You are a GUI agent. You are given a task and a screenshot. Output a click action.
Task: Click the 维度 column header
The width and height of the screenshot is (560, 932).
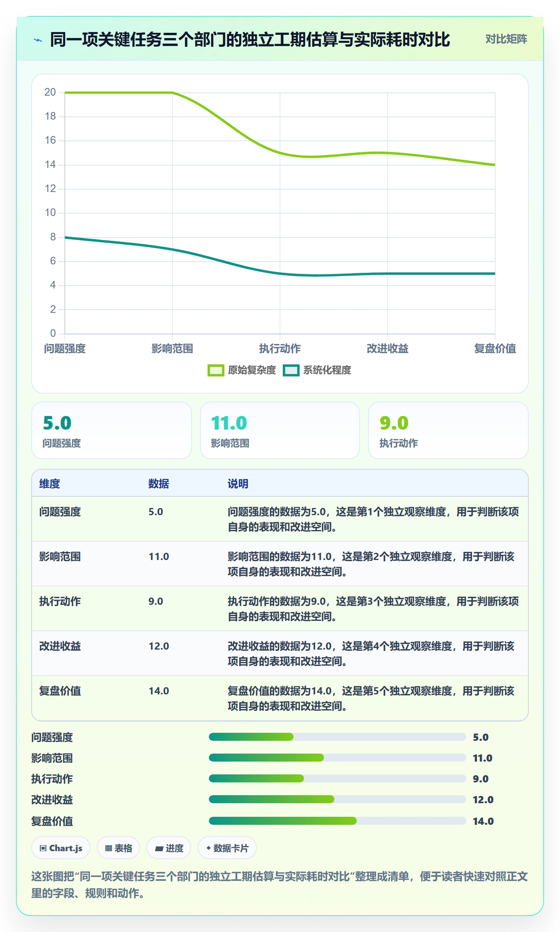[50, 484]
